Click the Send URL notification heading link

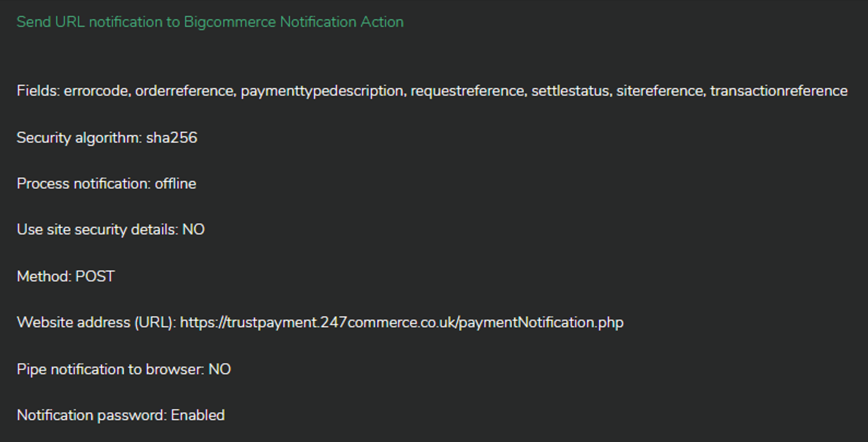coord(210,22)
